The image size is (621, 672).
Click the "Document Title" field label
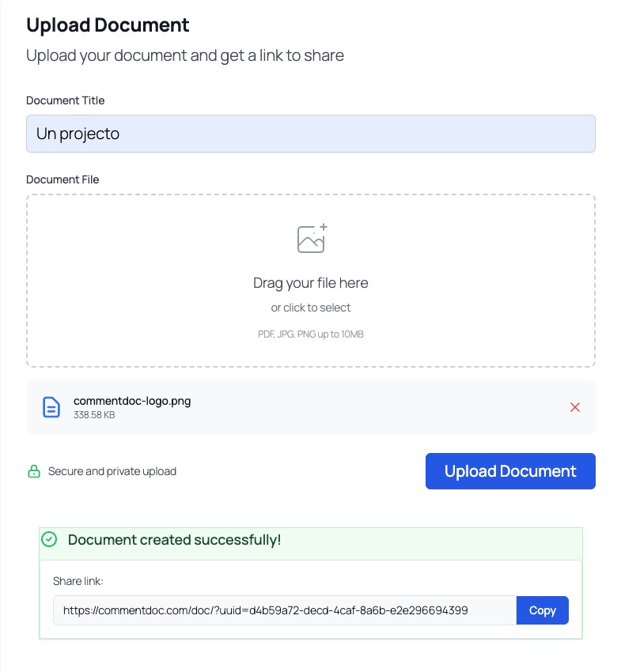(x=65, y=100)
